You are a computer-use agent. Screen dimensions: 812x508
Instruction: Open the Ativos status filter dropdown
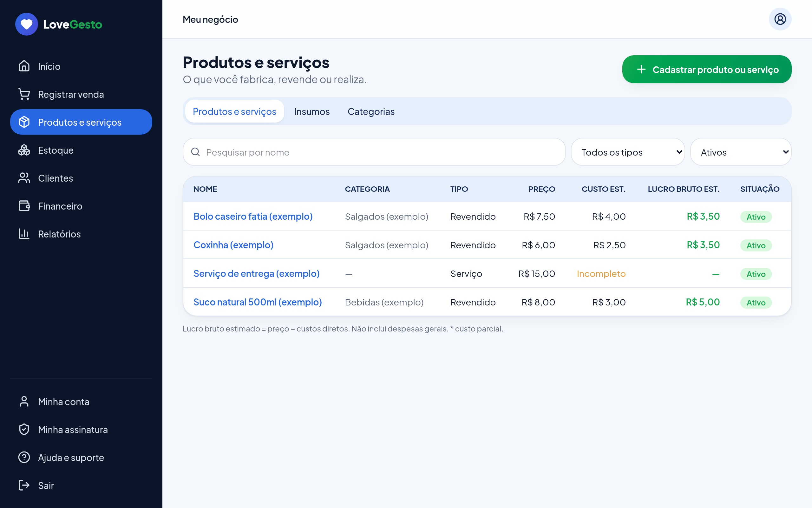pos(741,152)
